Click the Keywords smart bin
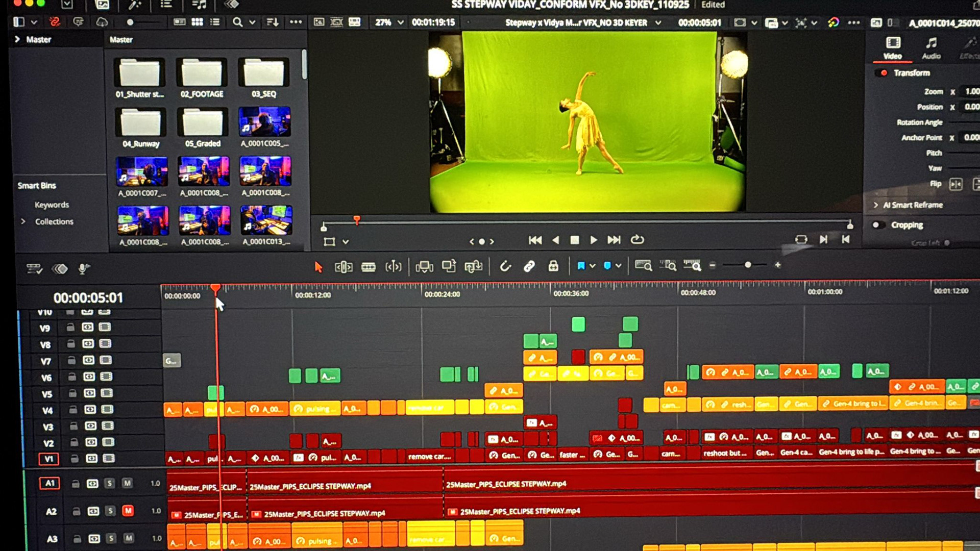The width and height of the screenshot is (980, 551). (x=52, y=205)
